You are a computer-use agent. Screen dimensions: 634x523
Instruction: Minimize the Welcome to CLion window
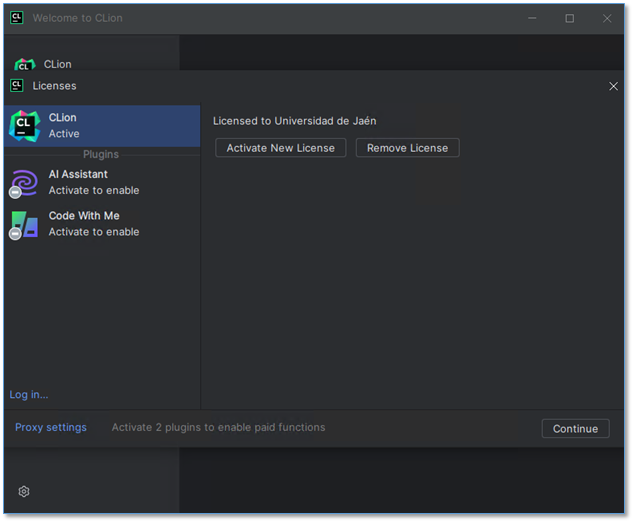click(532, 18)
